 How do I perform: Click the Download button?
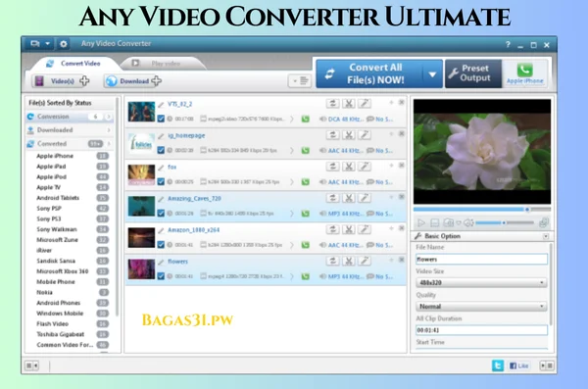[x=133, y=81]
